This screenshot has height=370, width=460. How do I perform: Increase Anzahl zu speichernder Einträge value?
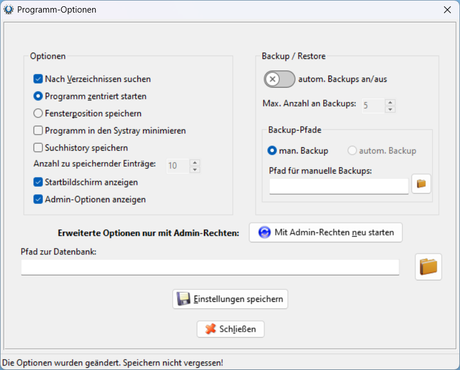[195, 162]
